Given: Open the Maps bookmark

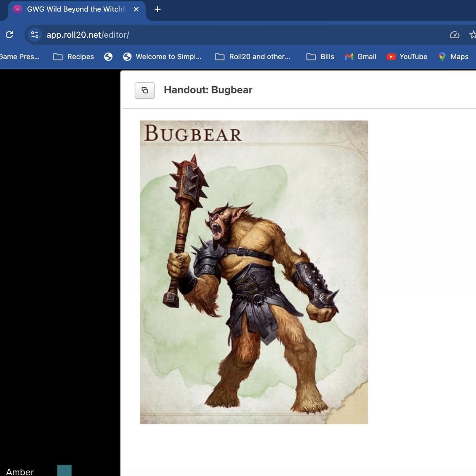Looking at the screenshot, I should point(454,57).
